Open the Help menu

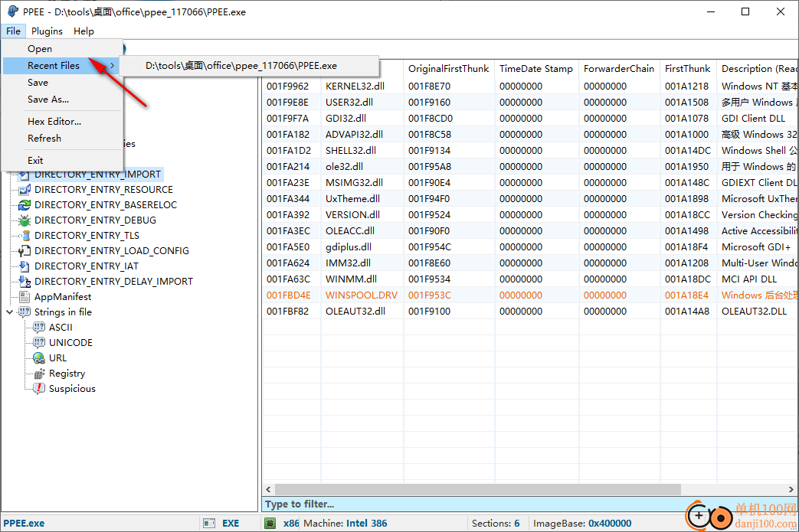click(84, 31)
